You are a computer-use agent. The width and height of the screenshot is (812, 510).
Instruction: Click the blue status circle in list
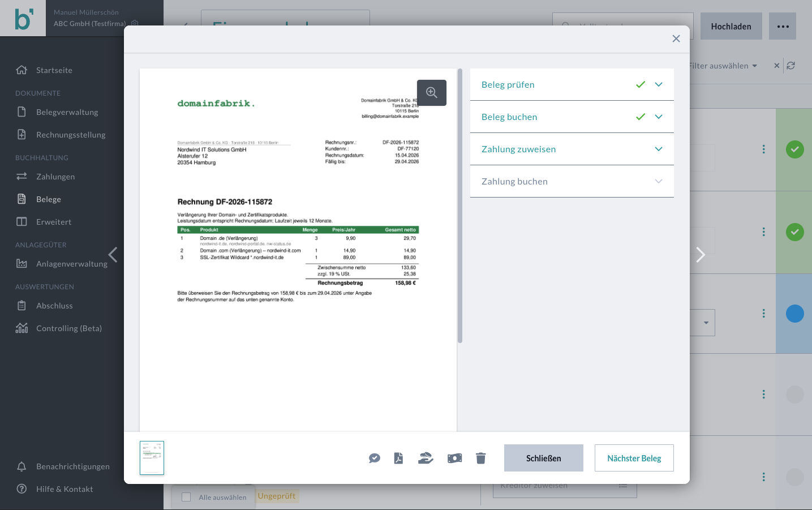point(795,314)
